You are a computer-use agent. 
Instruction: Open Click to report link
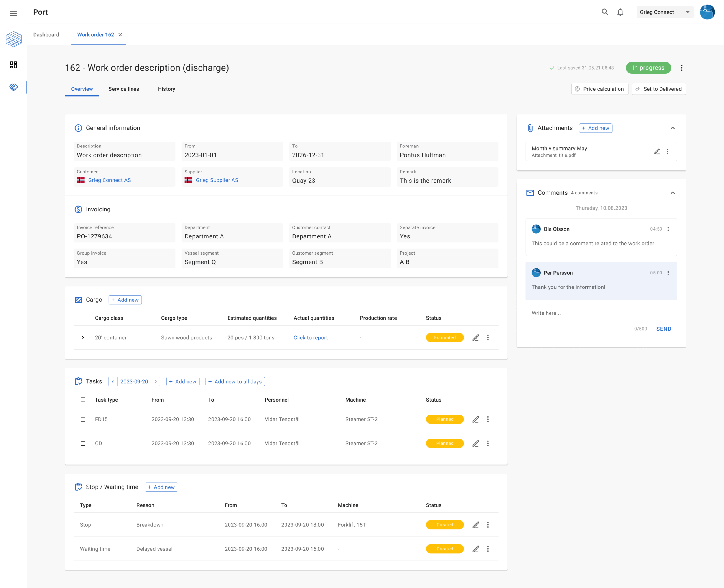[310, 337]
